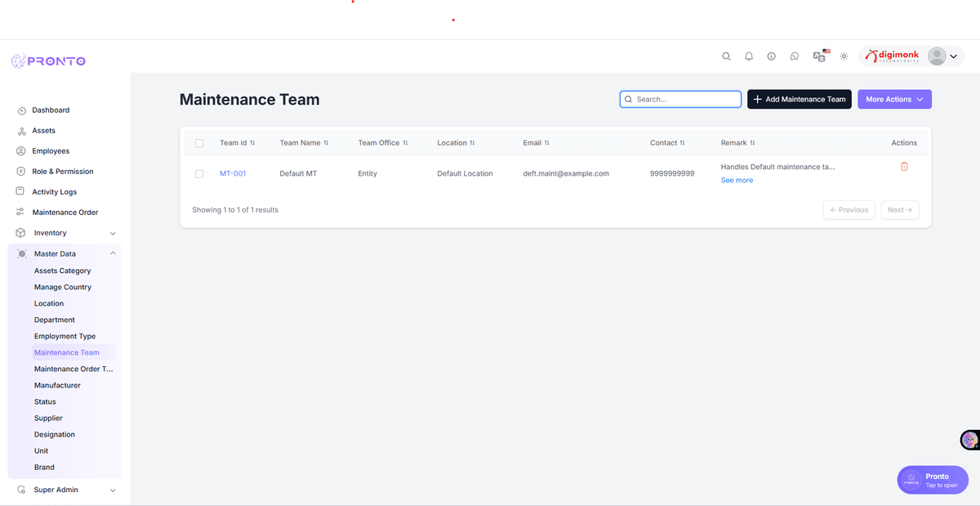Select the Assets sidebar icon
This screenshot has width=980, height=506.
pyautogui.click(x=44, y=130)
